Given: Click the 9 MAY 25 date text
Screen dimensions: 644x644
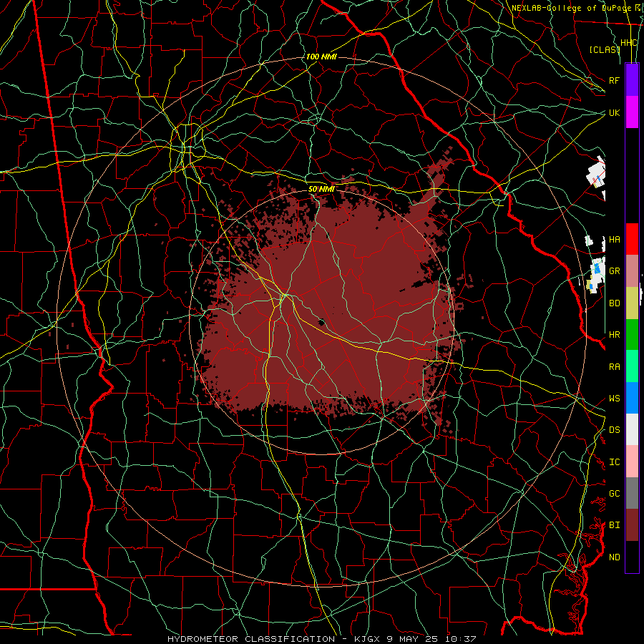Looking at the screenshot, I should click(412, 639).
